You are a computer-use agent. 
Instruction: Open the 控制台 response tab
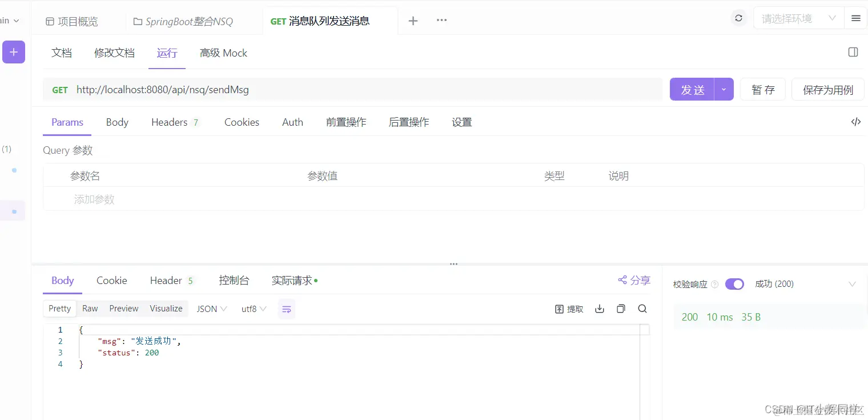(x=234, y=281)
